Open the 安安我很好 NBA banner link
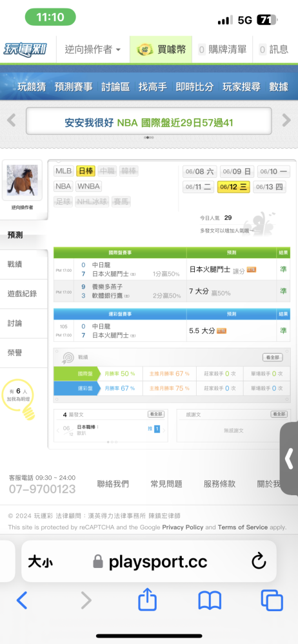 pyautogui.click(x=148, y=122)
